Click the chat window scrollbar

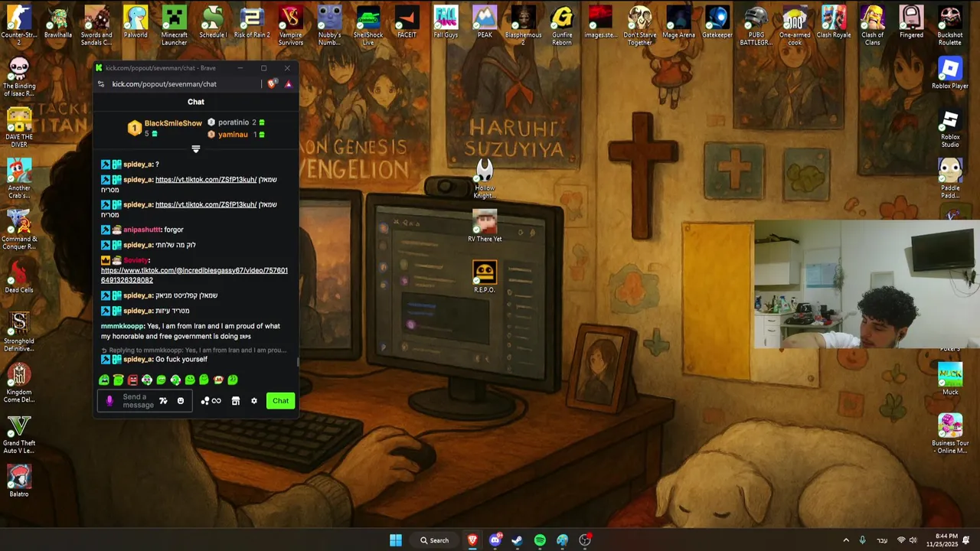[298, 361]
